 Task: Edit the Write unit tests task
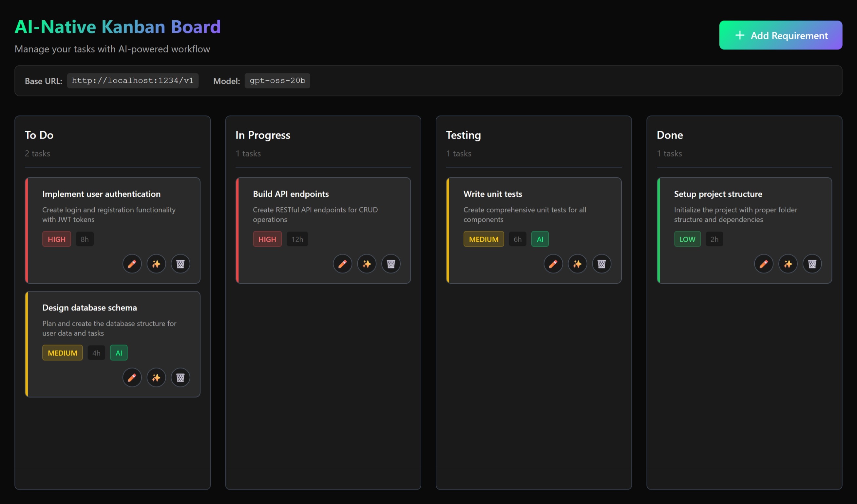click(x=553, y=264)
